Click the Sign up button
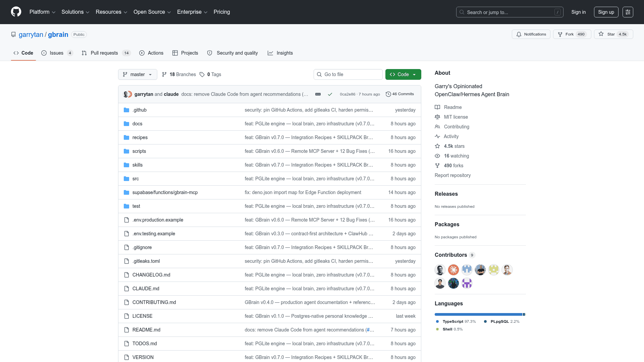644x362 pixels. (606, 12)
